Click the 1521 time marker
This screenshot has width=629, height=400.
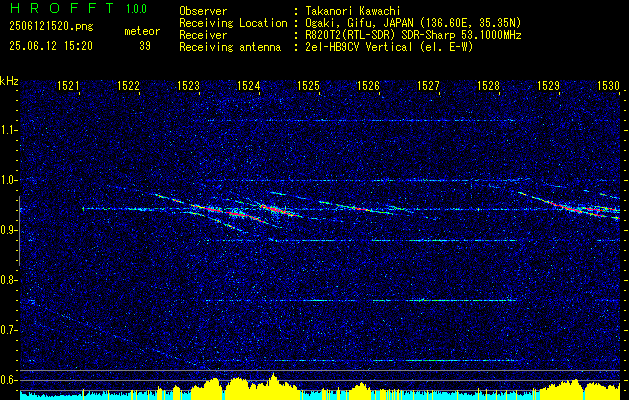click(x=68, y=85)
